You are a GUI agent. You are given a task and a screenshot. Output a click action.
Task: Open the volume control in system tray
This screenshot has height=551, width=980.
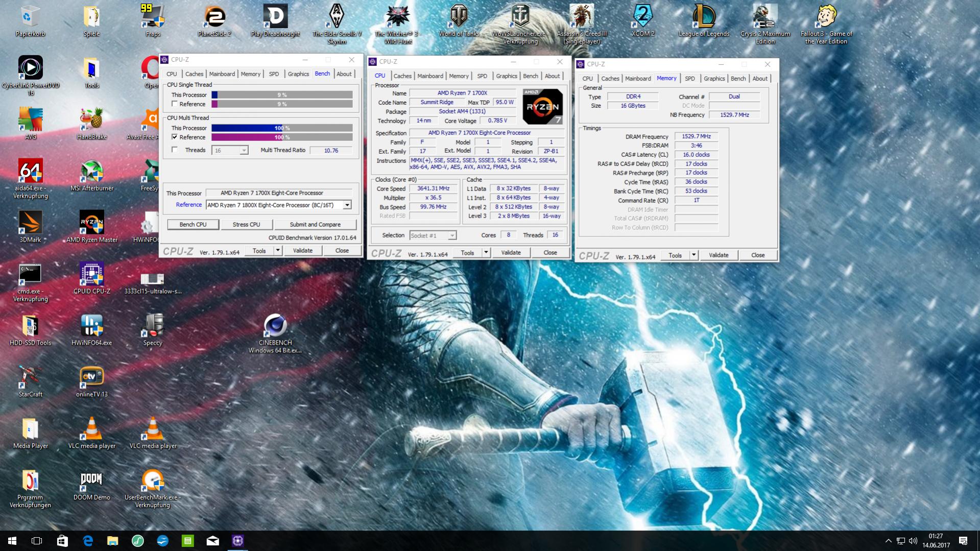pos(913,541)
